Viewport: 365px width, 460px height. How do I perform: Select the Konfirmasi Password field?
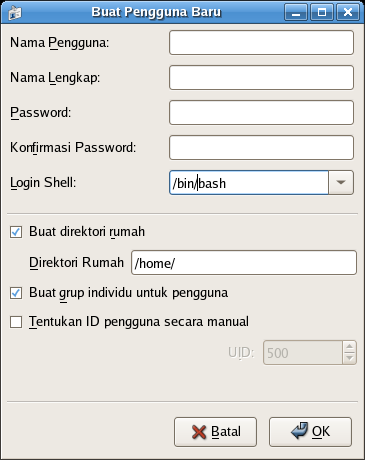[261, 148]
